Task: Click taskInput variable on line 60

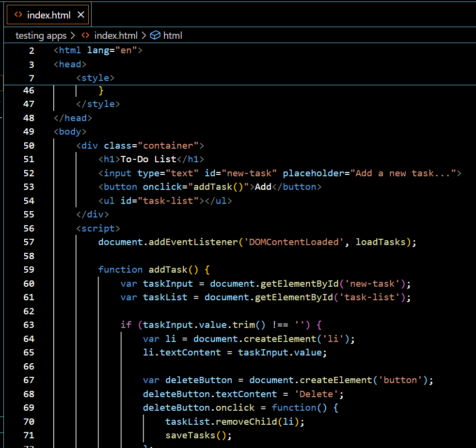Action: point(168,284)
